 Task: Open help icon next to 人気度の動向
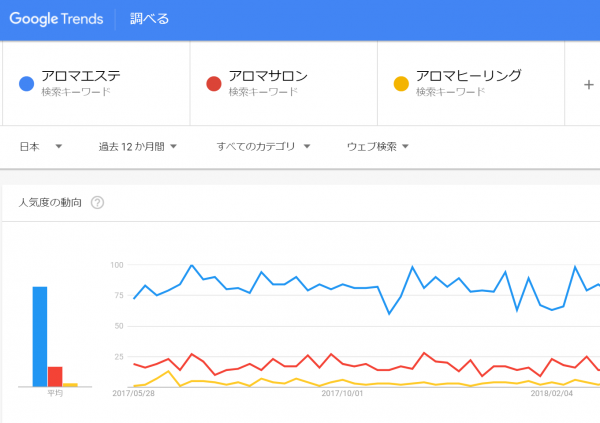[97, 203]
